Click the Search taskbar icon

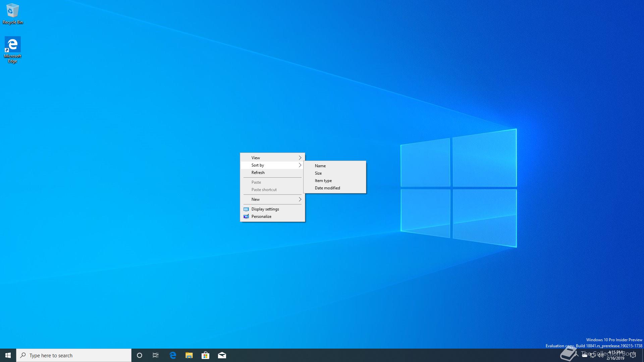click(23, 355)
